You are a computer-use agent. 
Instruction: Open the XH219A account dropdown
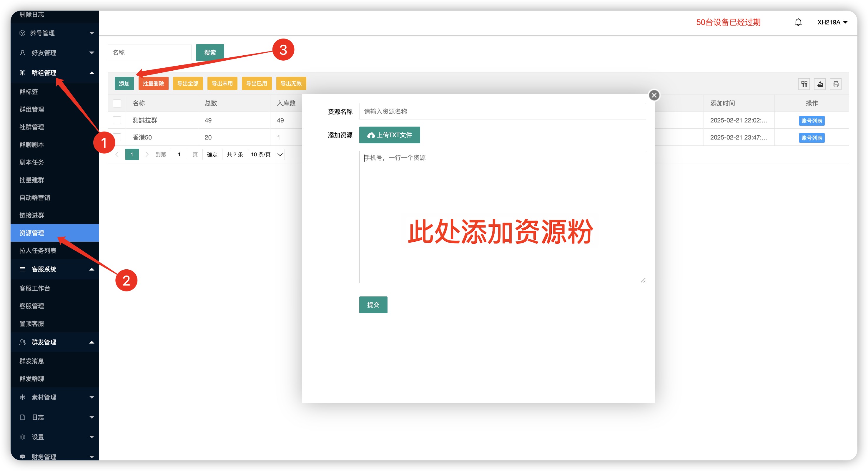click(832, 22)
